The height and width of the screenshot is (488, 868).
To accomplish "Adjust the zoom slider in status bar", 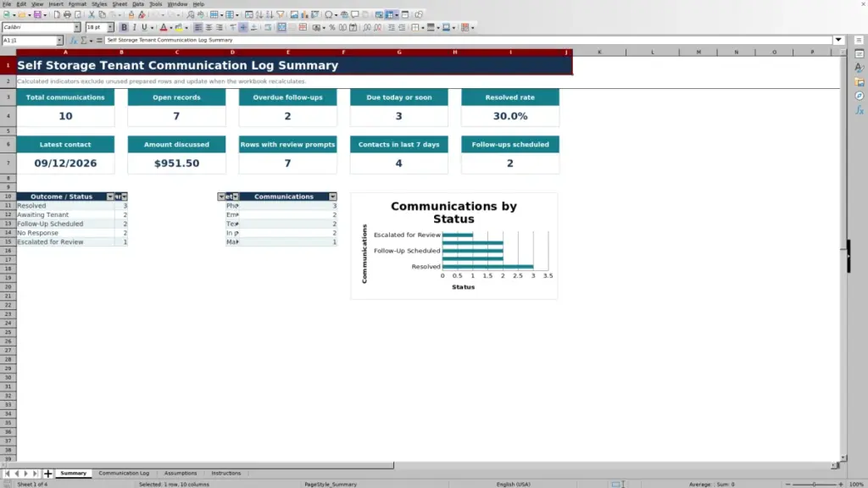I will [x=814, y=484].
